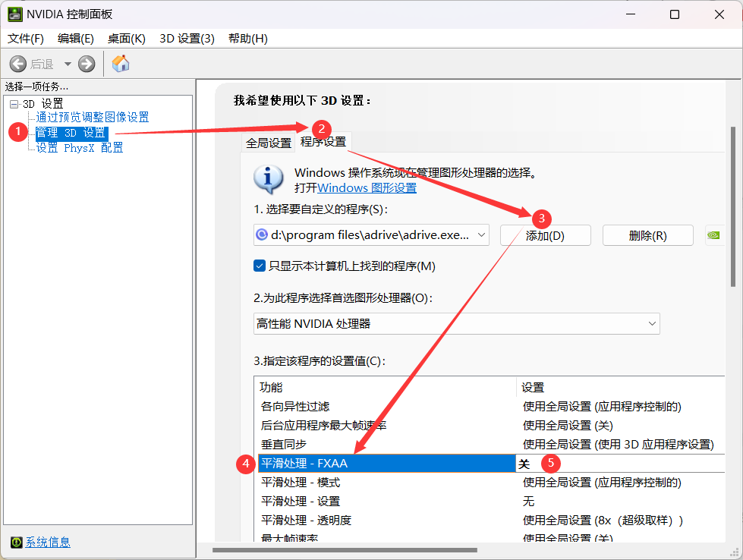Viewport: 743px width, 560px height.
Task: Collapse the 3D 设置 tree node
Action: [14, 104]
